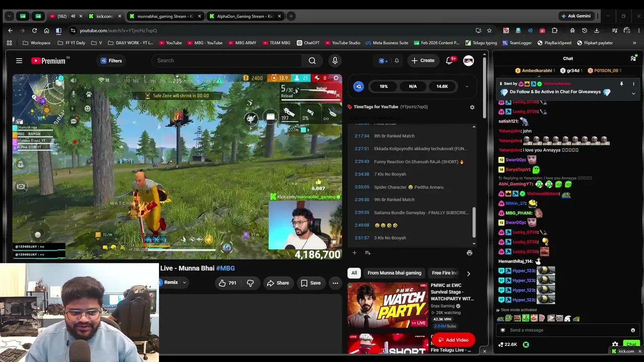Open the Workspace bookmarks folder

[36, 43]
